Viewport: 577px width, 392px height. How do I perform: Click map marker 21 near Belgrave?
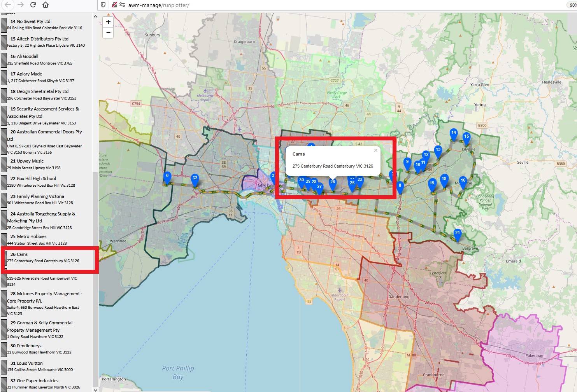tap(458, 235)
